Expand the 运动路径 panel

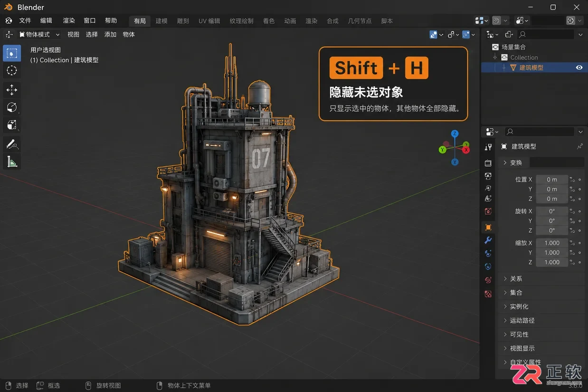pos(542,320)
